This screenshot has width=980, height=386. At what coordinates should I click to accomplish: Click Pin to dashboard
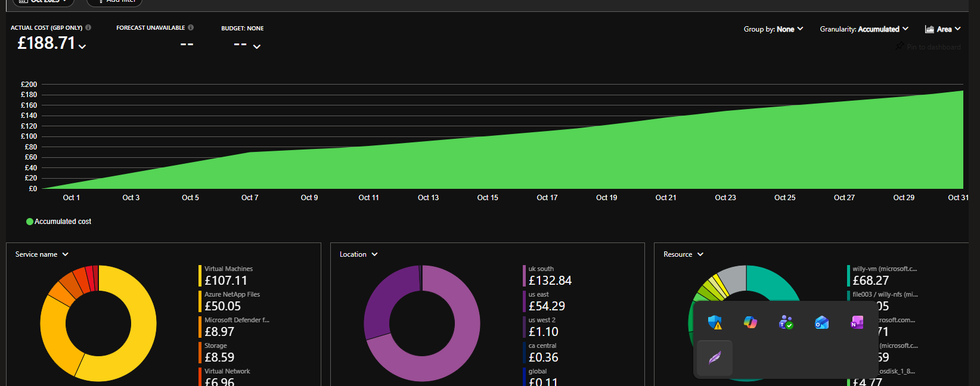click(x=928, y=47)
